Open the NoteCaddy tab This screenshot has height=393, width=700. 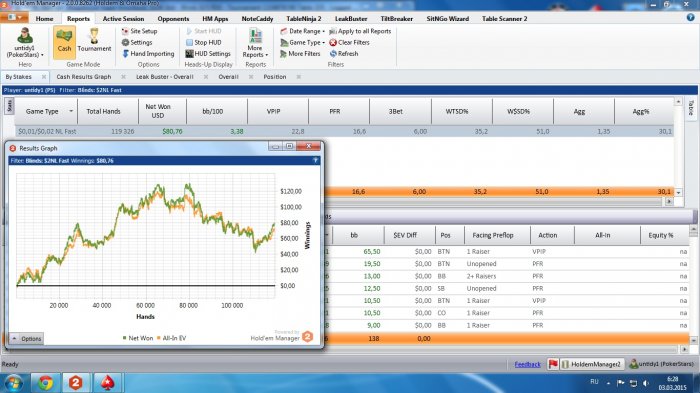pos(257,19)
